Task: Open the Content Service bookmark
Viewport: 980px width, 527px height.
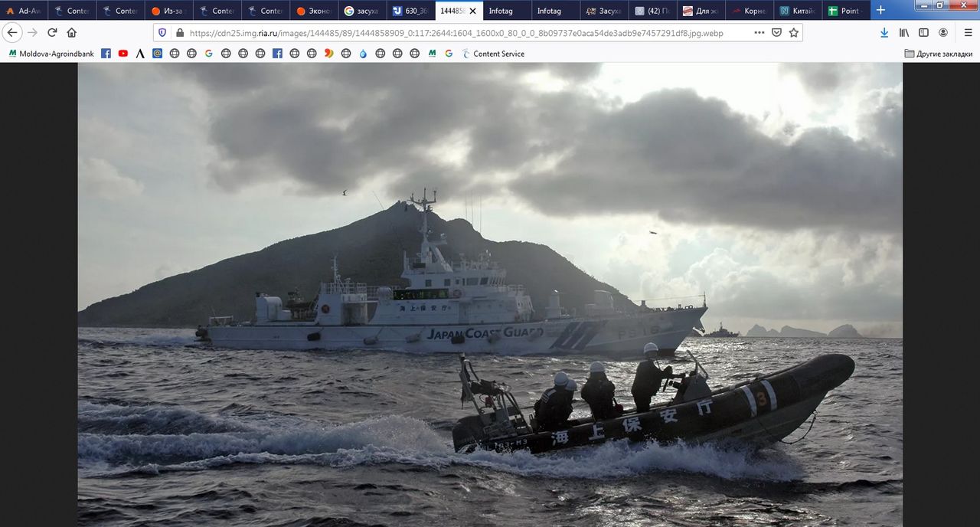Action: click(493, 54)
